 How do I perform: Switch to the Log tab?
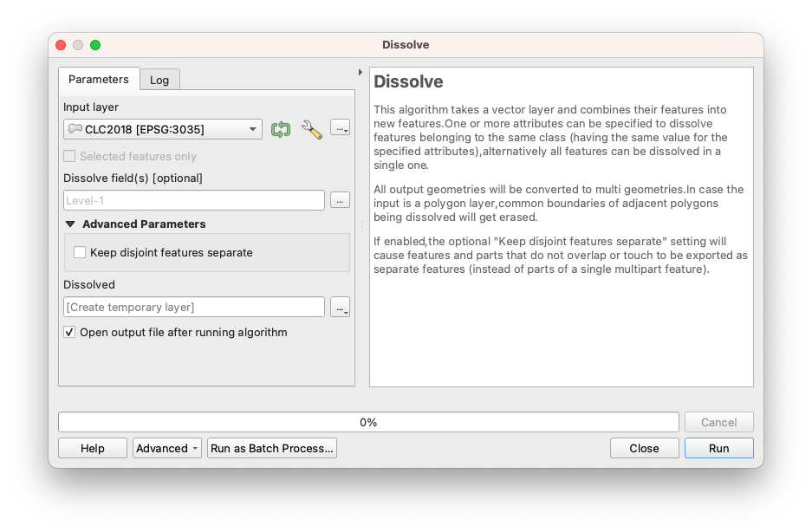pos(159,80)
